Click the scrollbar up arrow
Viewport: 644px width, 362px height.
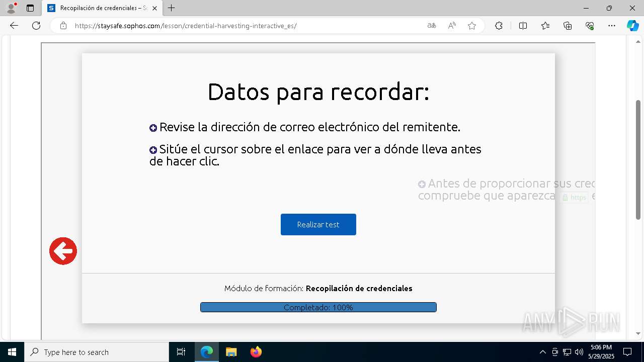638,41
